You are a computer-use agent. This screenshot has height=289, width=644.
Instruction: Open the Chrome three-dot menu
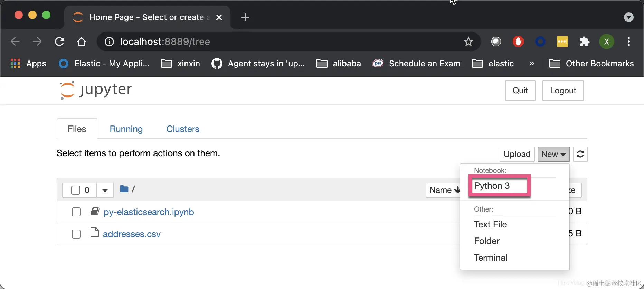click(x=628, y=42)
